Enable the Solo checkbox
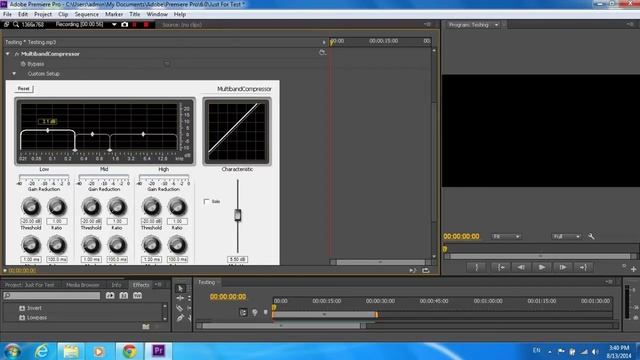Image resolution: width=640 pixels, height=360 pixels. coord(207,202)
